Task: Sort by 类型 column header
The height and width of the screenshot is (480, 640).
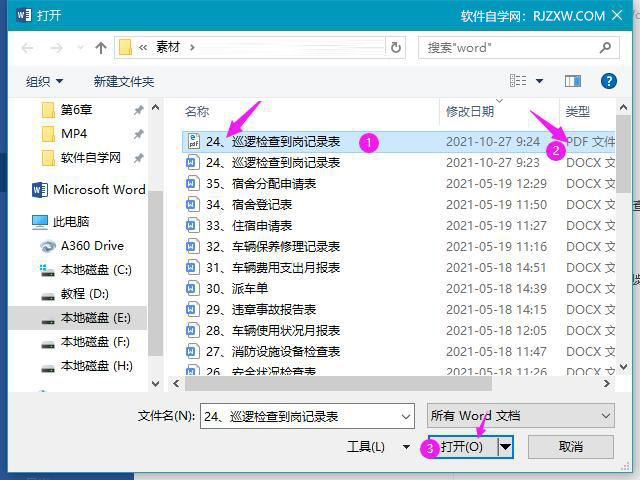Action: (578, 111)
